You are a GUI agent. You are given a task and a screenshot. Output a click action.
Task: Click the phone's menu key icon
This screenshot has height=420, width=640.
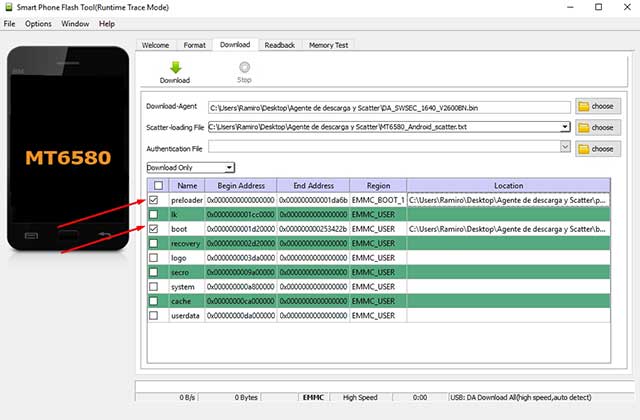tap(31, 236)
